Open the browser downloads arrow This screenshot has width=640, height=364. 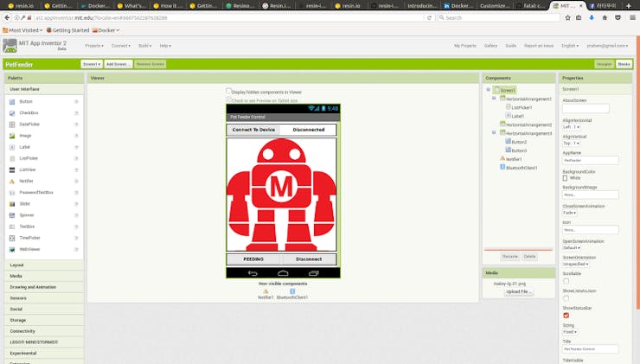point(592,18)
